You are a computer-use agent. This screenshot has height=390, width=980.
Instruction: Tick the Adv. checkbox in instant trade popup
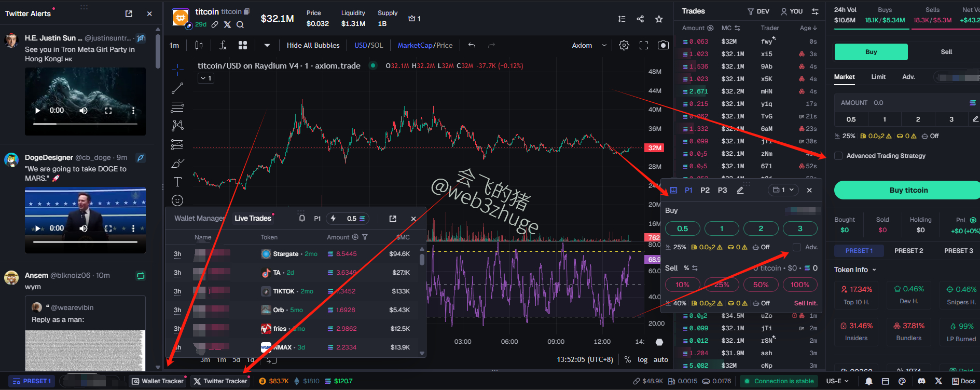(x=797, y=247)
